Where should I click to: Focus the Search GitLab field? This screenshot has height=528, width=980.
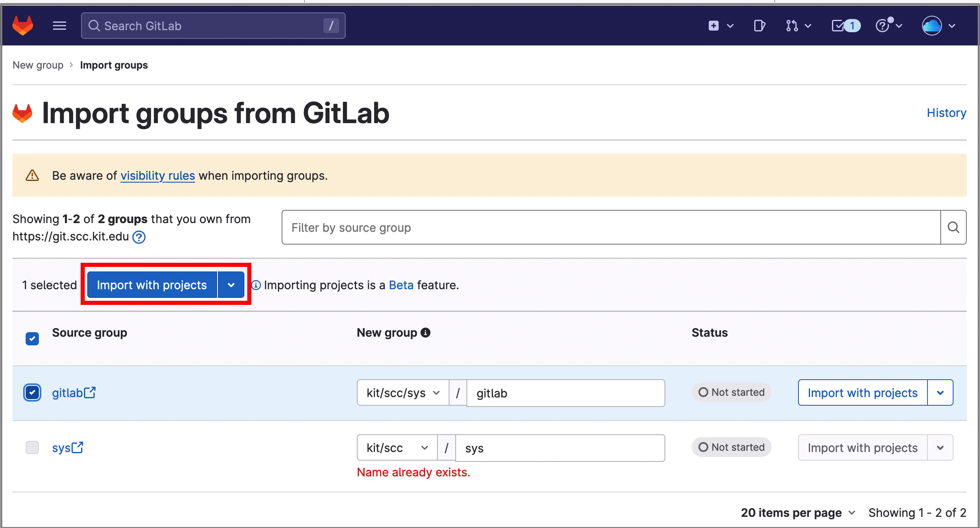point(213,26)
